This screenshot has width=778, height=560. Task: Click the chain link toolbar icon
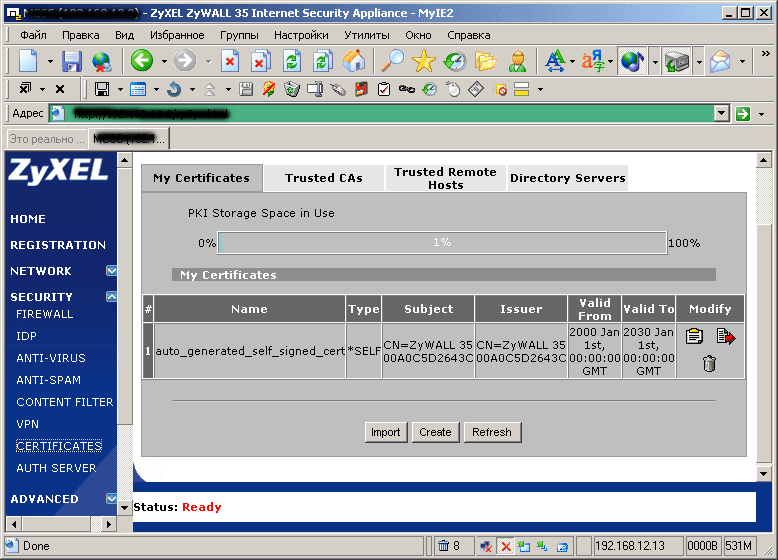tap(407, 89)
